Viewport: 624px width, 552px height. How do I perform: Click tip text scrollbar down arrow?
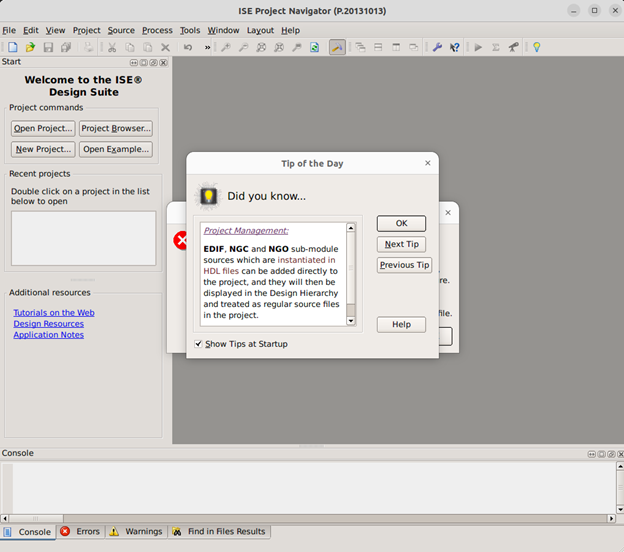pyautogui.click(x=351, y=321)
